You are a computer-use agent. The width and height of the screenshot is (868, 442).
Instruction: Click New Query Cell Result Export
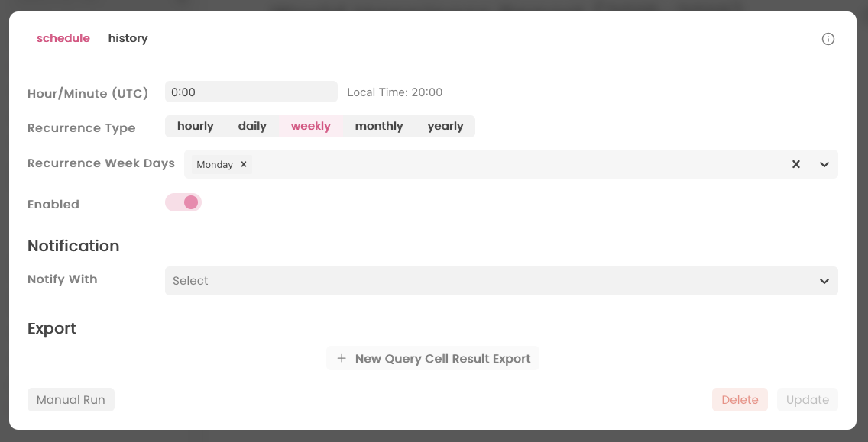point(432,358)
